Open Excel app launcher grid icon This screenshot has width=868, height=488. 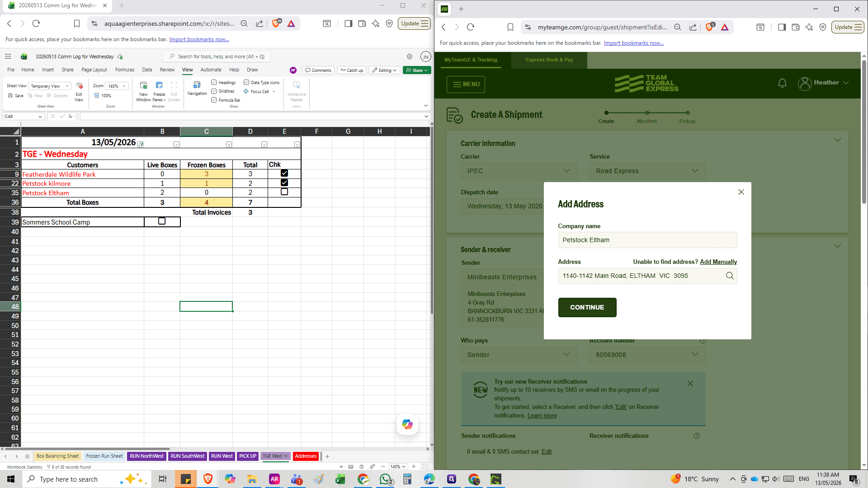(8, 56)
